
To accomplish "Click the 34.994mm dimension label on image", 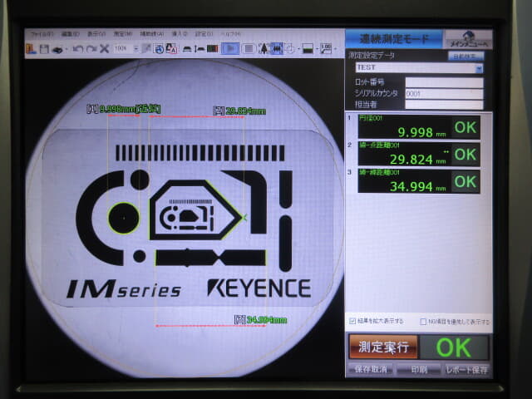I will pyautogui.click(x=260, y=319).
